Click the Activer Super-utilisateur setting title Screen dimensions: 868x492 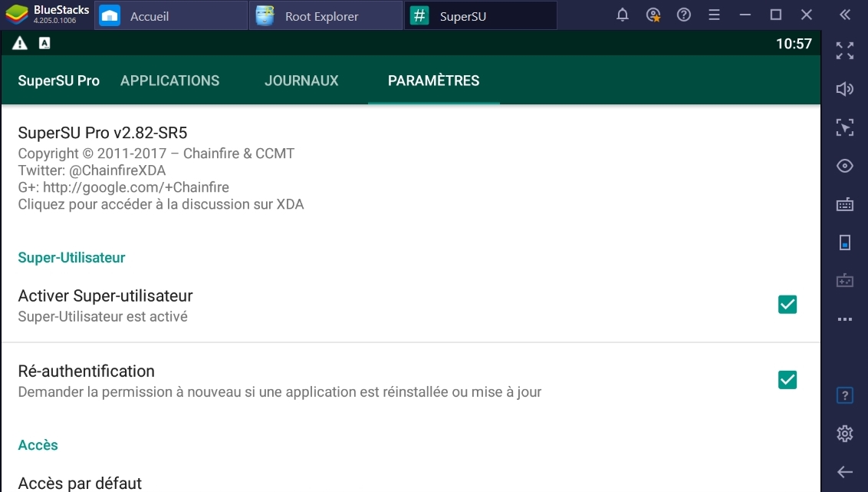coord(105,296)
